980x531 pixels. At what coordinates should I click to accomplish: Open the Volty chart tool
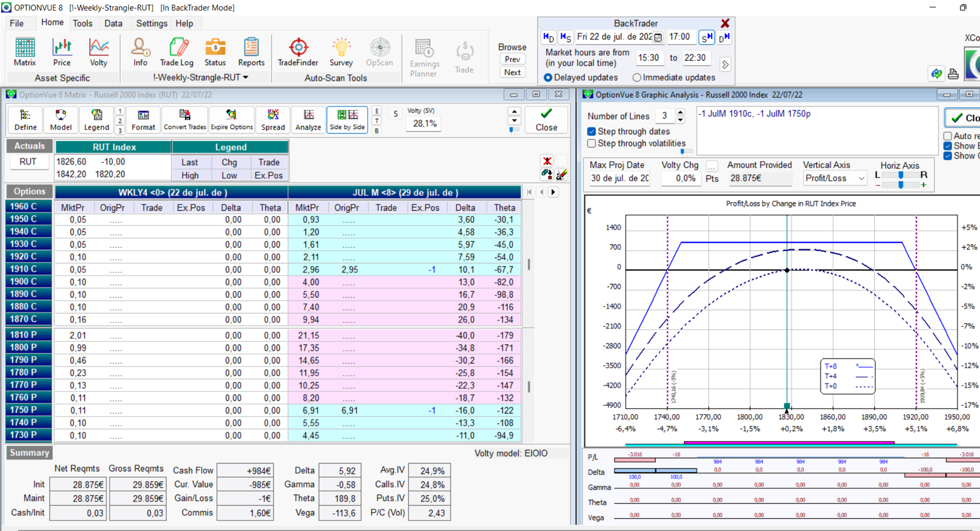click(x=99, y=52)
